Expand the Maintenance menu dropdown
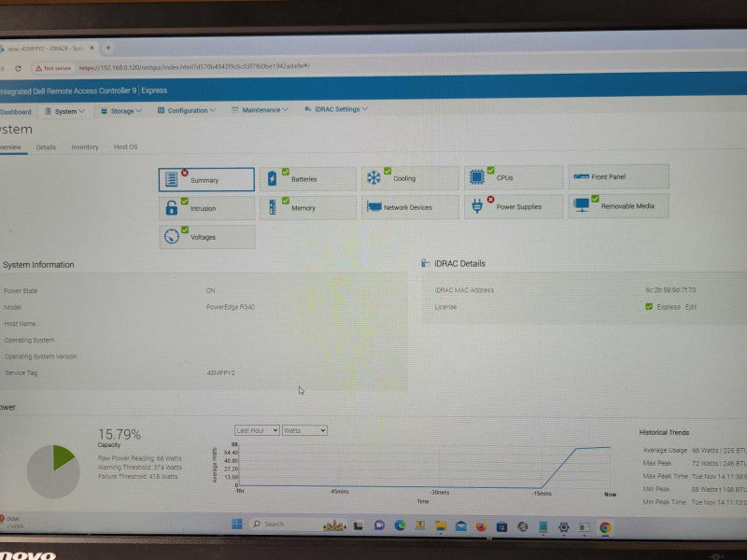 click(261, 110)
